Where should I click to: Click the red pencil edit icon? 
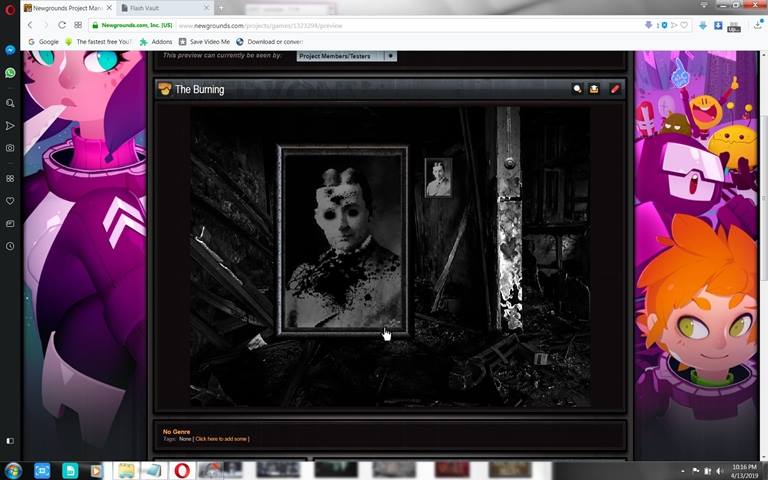pos(615,89)
